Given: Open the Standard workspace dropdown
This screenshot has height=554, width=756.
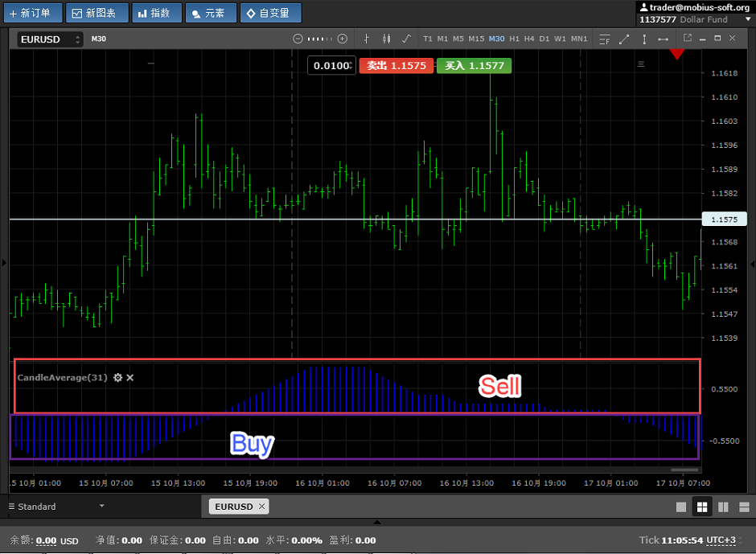Looking at the screenshot, I should click(x=56, y=507).
